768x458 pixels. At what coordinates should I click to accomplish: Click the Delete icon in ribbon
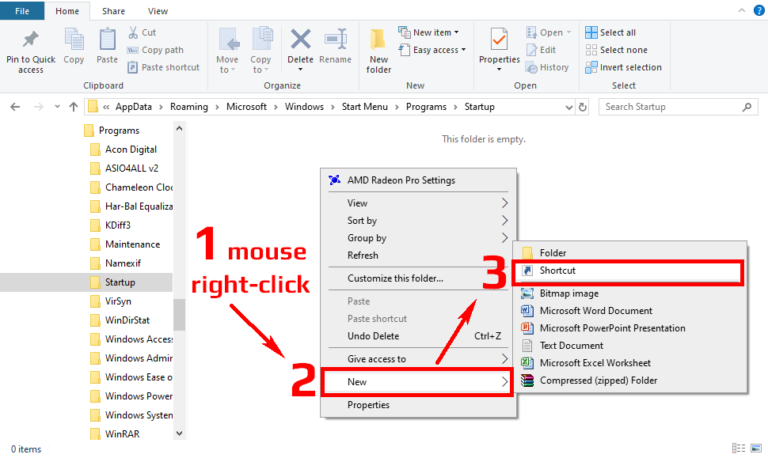point(300,41)
